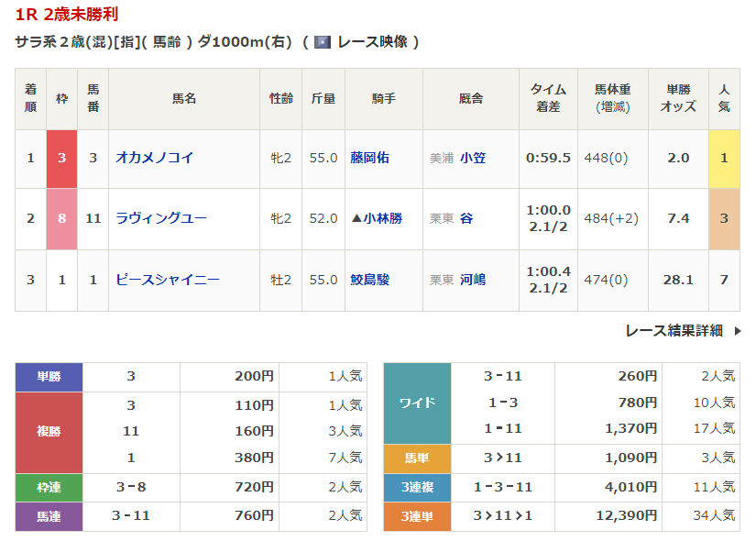Open horse ピースシャイニー page
This screenshot has width=756, height=541.
click(x=167, y=280)
